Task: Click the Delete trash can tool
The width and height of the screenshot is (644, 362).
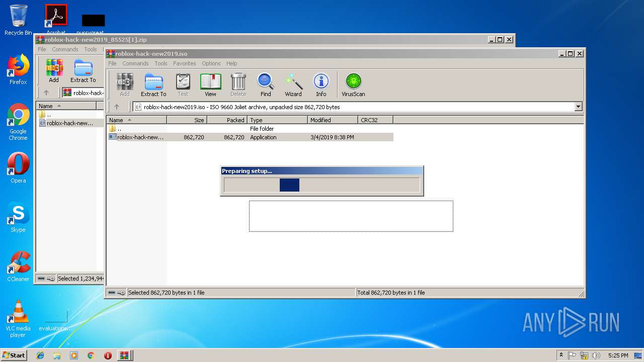Action: [238, 84]
